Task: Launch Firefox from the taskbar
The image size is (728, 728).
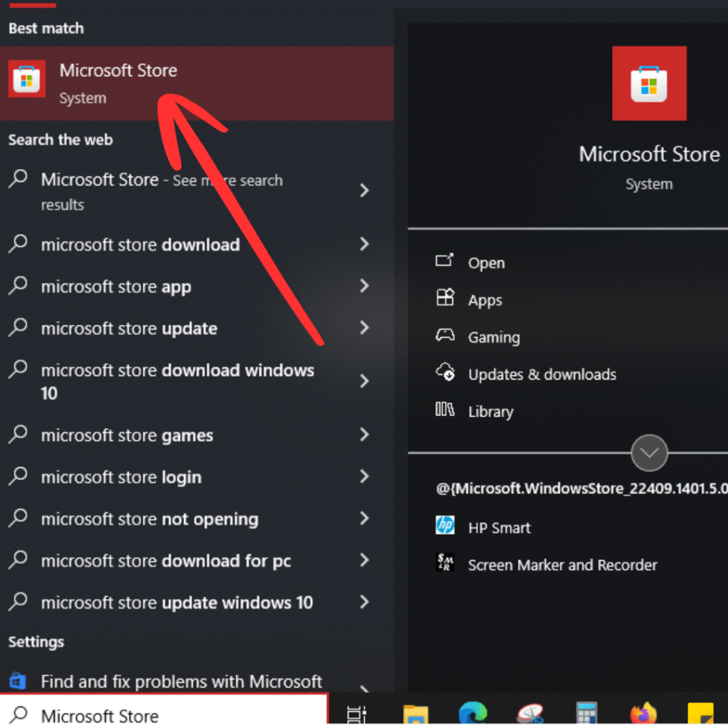Action: pos(643,714)
